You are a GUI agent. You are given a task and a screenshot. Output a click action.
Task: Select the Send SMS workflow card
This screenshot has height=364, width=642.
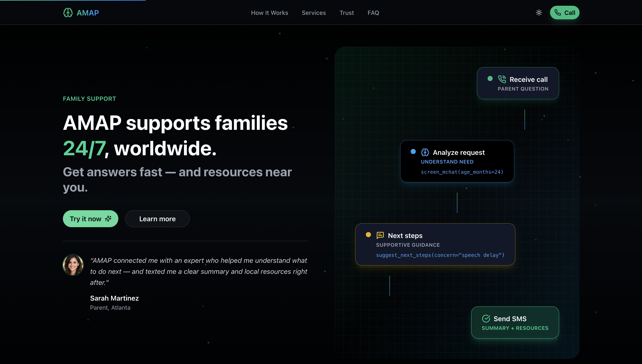point(515,322)
